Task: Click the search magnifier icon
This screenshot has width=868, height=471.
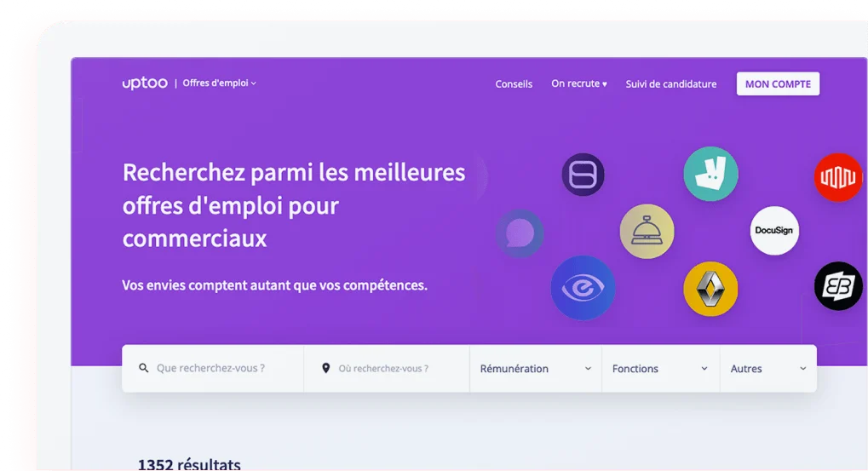Action: point(144,369)
